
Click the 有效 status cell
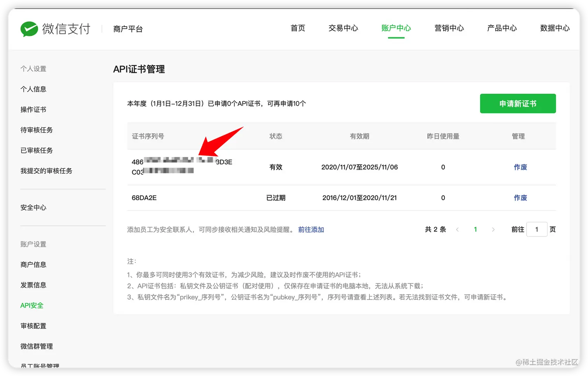[276, 167]
